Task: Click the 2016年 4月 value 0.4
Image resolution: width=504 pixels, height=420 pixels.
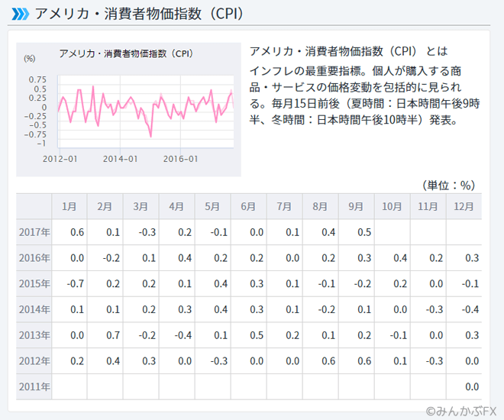Action: click(x=185, y=257)
